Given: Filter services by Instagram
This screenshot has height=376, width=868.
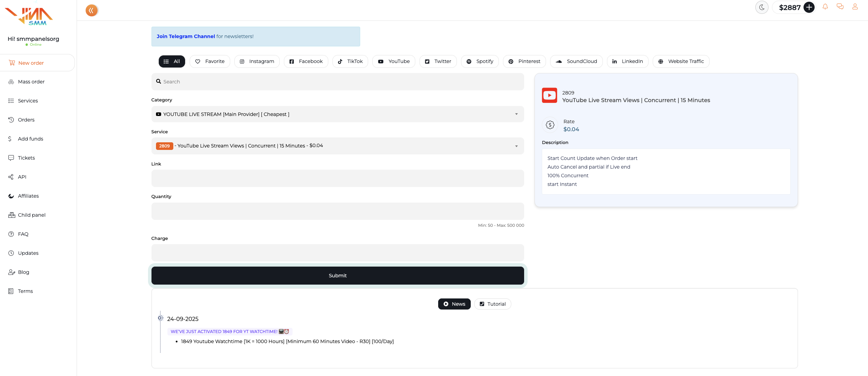Looking at the screenshot, I should (x=257, y=61).
